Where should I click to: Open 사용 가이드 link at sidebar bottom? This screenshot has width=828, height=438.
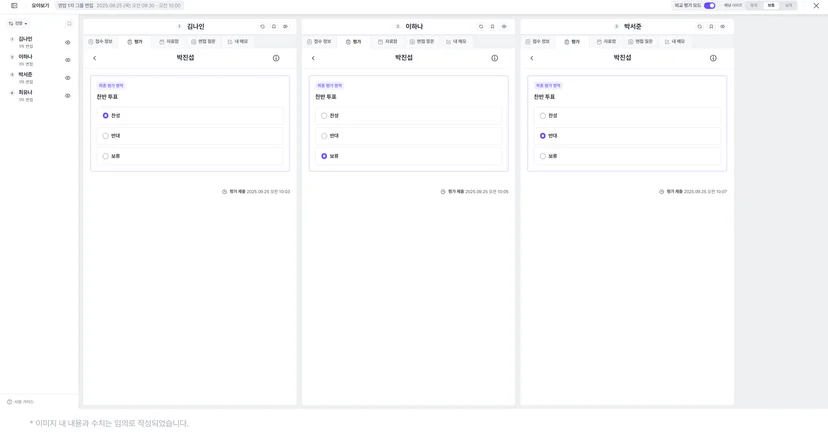pos(21,402)
